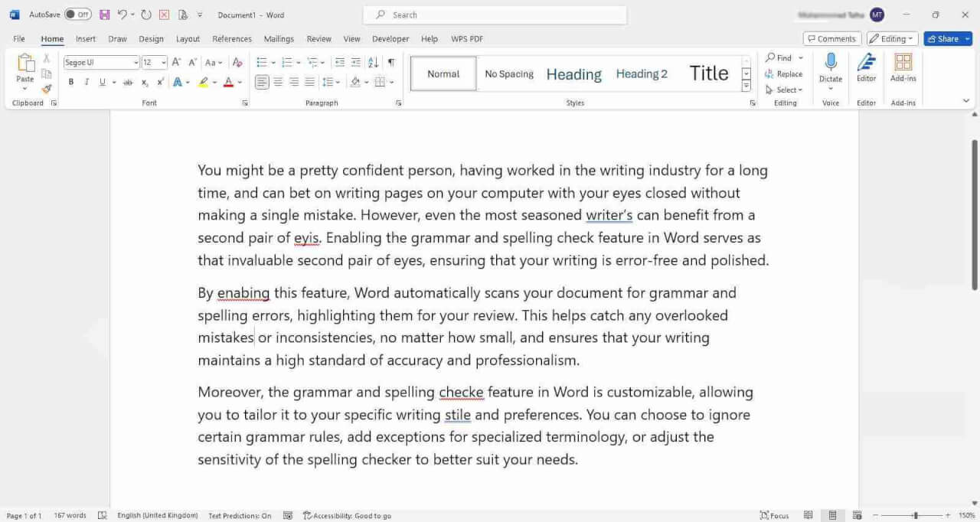Open the Font name dropdown
This screenshot has height=522, width=980.
click(136, 62)
